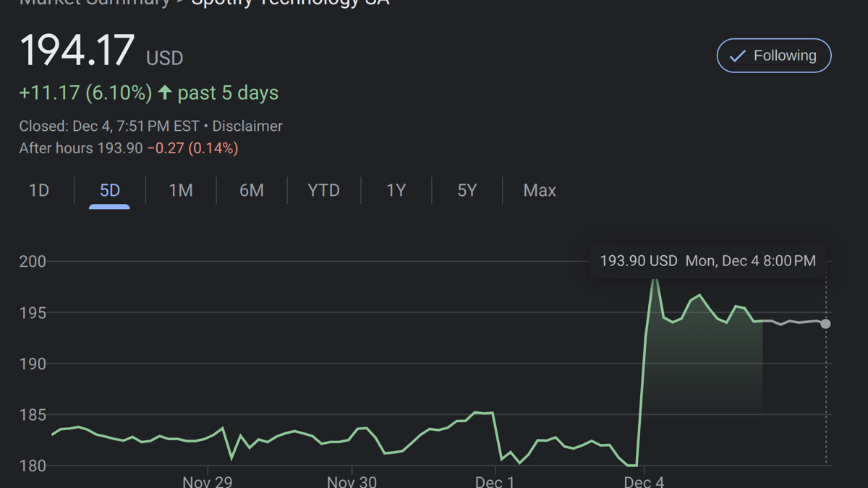Click the USD currency label

click(165, 58)
